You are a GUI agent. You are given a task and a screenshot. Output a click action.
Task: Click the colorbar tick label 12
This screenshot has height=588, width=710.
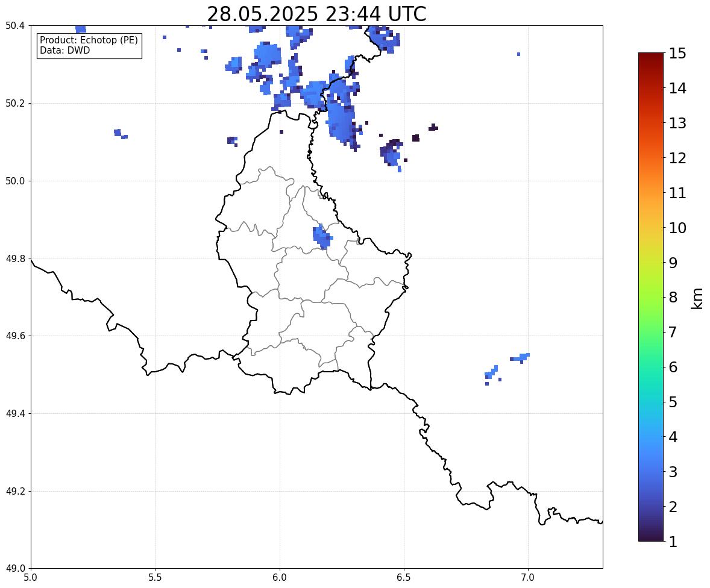(677, 158)
